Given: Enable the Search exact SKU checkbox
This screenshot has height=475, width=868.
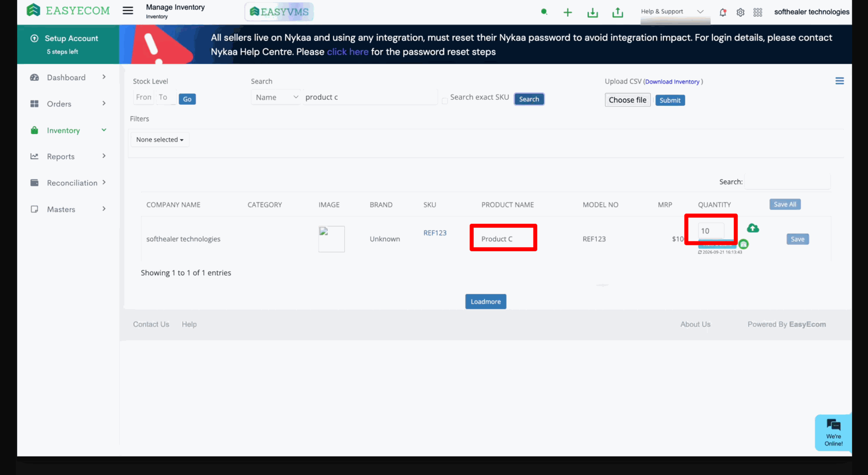Looking at the screenshot, I should coord(445,101).
